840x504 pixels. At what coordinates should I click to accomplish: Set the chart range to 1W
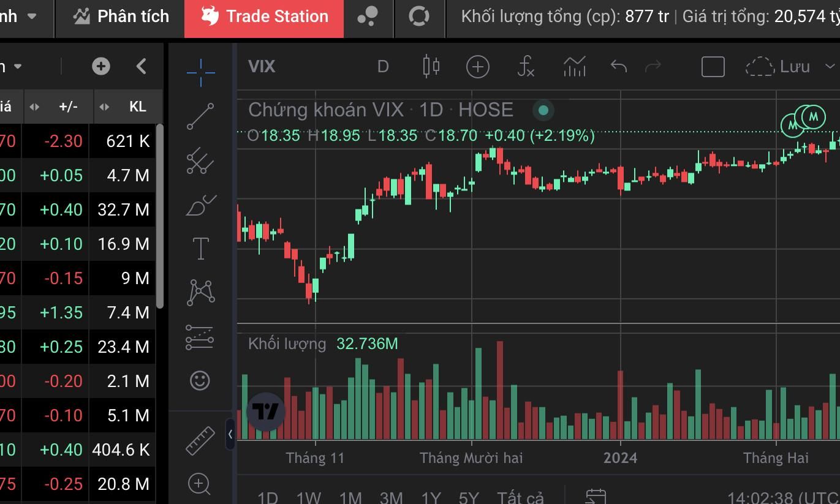coord(309,497)
